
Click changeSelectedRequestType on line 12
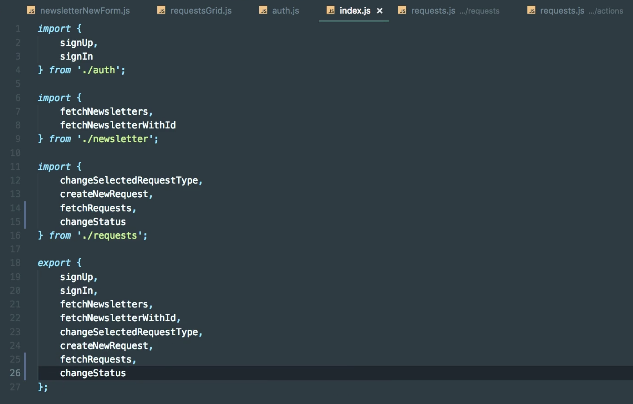pyautogui.click(x=129, y=180)
